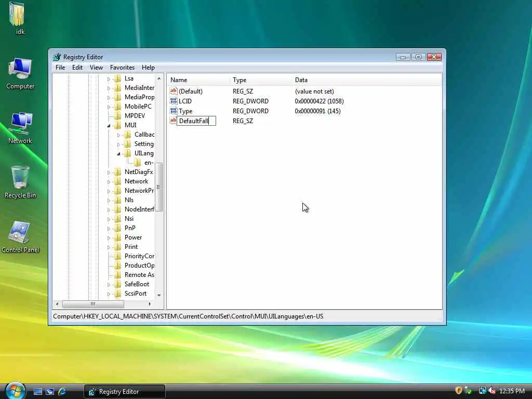The width and height of the screenshot is (532, 399).
Task: Open the Help menu
Action: pos(148,68)
